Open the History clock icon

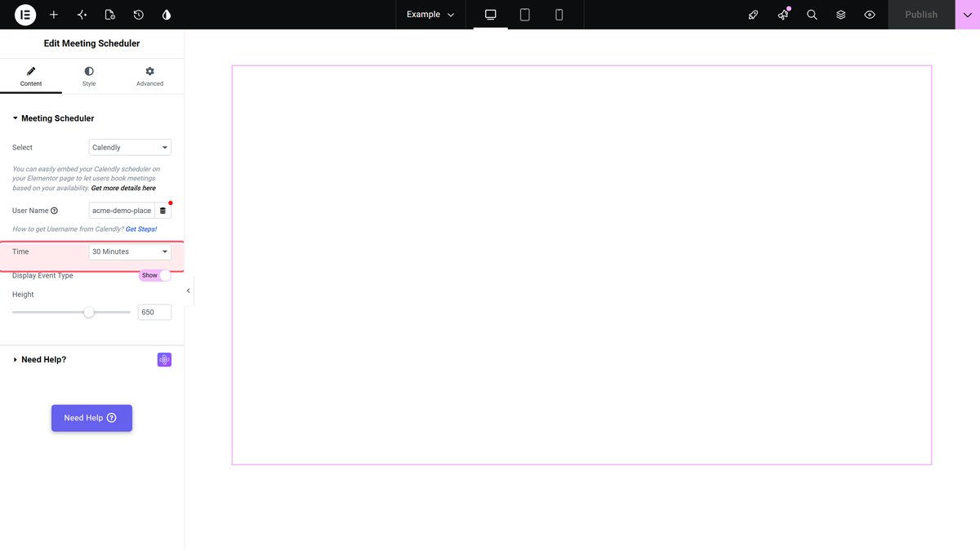pyautogui.click(x=139, y=15)
